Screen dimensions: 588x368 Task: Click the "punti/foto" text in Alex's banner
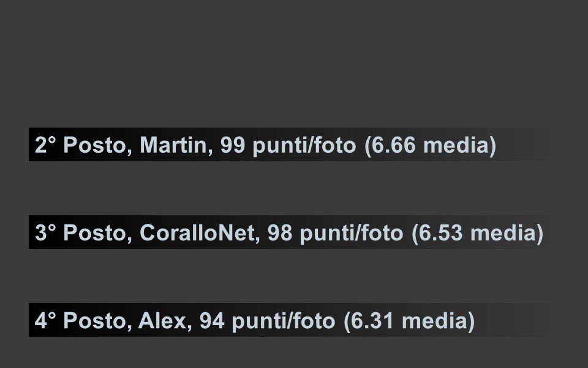[x=283, y=321]
